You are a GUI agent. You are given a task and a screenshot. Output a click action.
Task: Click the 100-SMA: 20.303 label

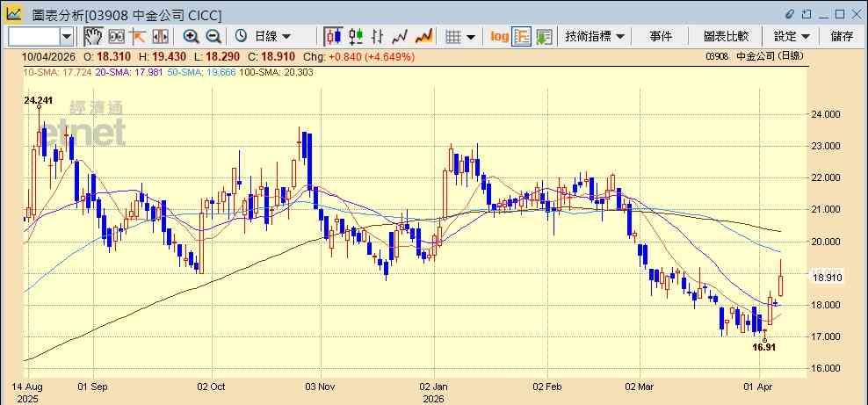(276, 72)
